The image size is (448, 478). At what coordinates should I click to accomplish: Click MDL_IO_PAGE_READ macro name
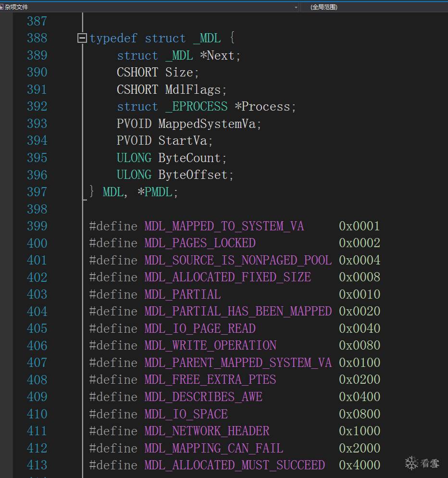pos(200,328)
